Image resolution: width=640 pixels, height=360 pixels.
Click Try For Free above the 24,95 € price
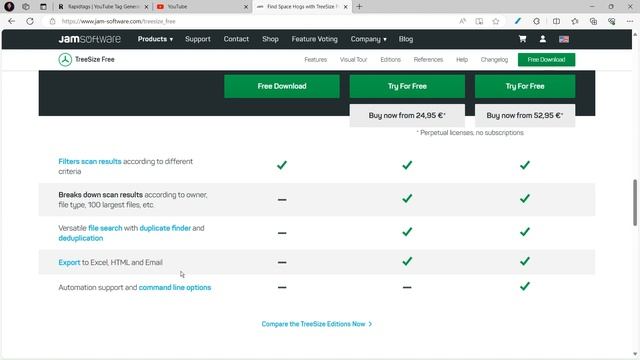point(407,86)
